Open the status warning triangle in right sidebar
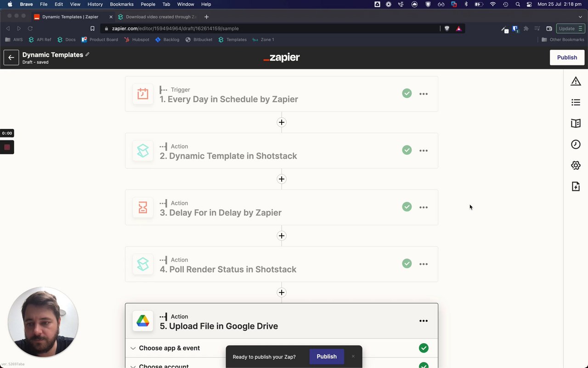 (x=576, y=81)
